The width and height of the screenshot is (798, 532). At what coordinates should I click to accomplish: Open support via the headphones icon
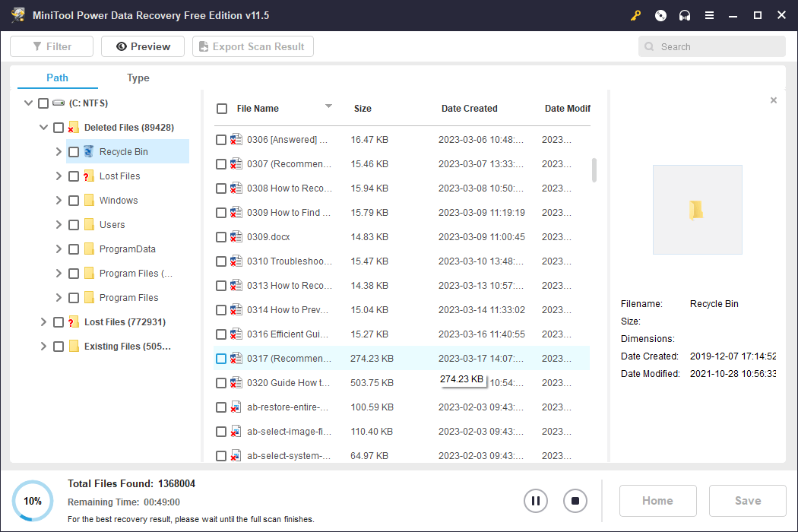[x=685, y=15]
